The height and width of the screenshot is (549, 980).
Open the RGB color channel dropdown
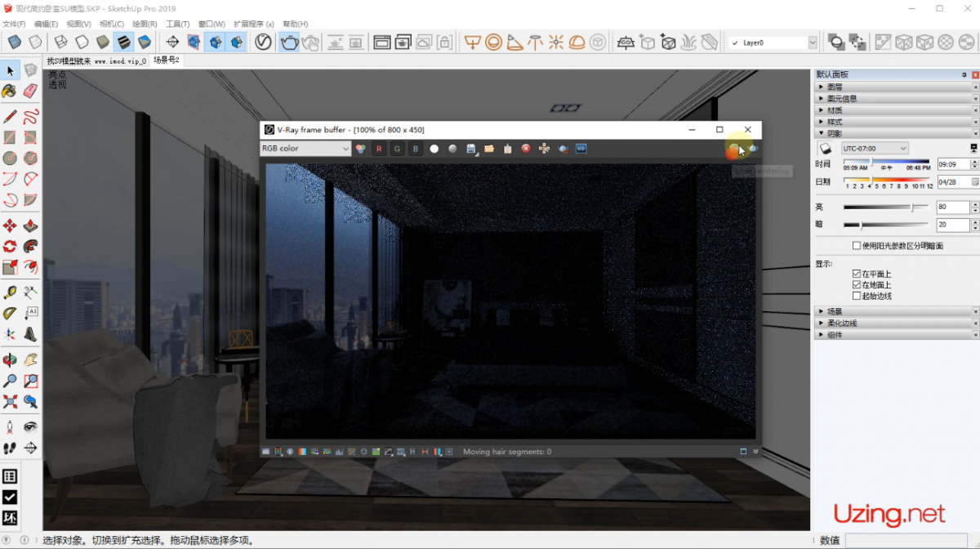tap(305, 149)
